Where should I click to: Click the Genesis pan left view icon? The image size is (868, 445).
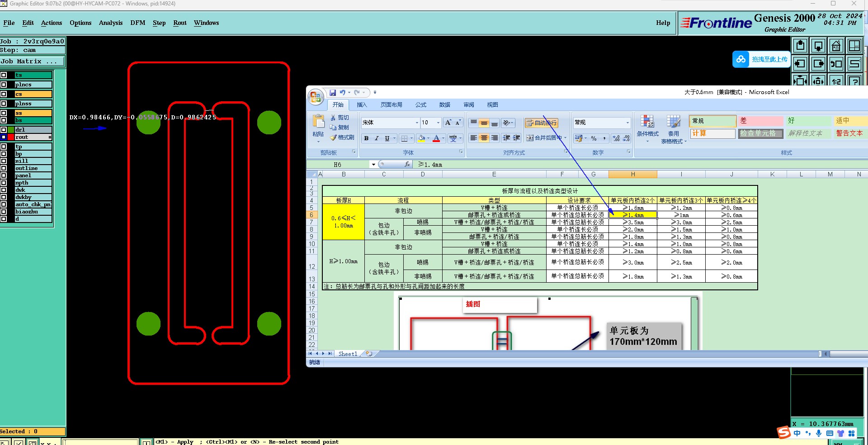pos(800,64)
